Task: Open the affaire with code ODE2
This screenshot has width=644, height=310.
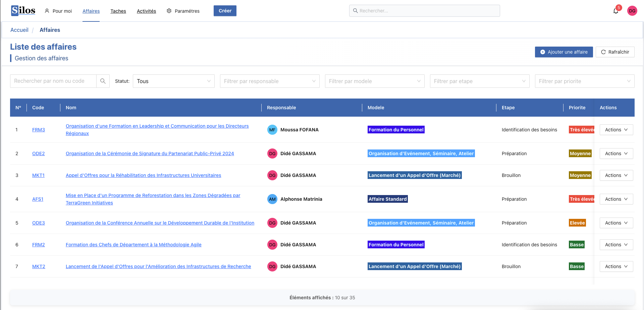Action: 38,153
